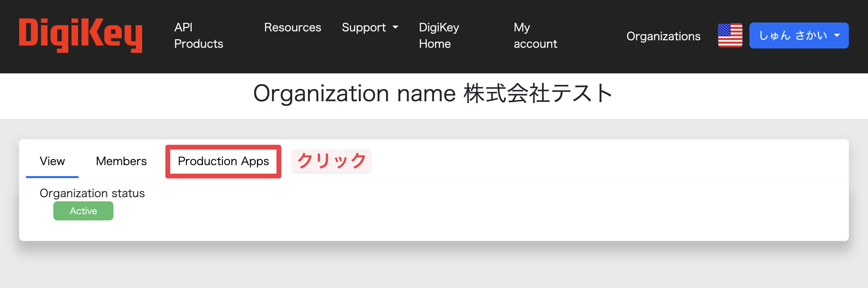Click the Organization status label
The width and height of the screenshot is (868, 288).
tap(92, 193)
